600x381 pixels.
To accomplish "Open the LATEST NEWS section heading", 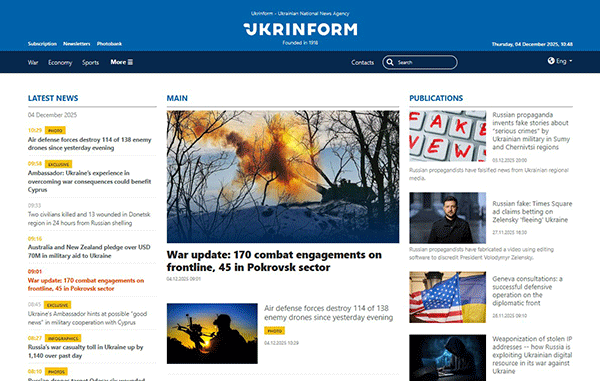I will [53, 98].
